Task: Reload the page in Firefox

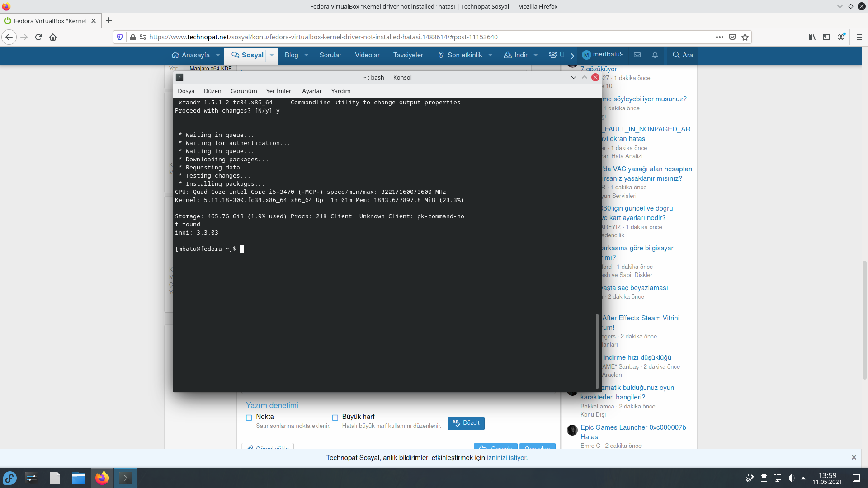Action: click(38, 37)
